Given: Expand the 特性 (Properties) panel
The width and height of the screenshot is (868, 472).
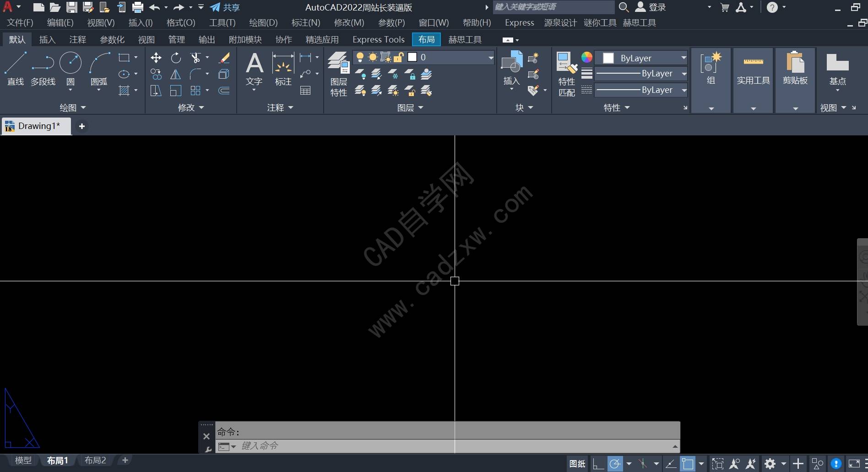Looking at the screenshot, I should click(x=616, y=107).
